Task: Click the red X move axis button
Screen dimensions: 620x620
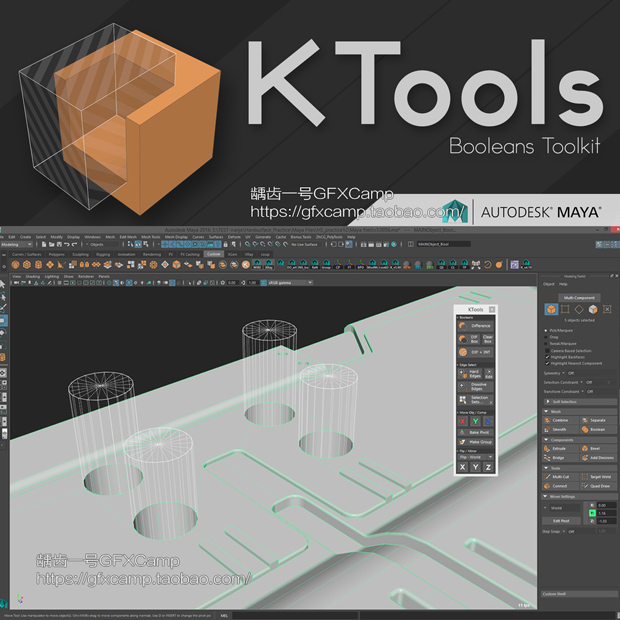Action: click(x=463, y=422)
